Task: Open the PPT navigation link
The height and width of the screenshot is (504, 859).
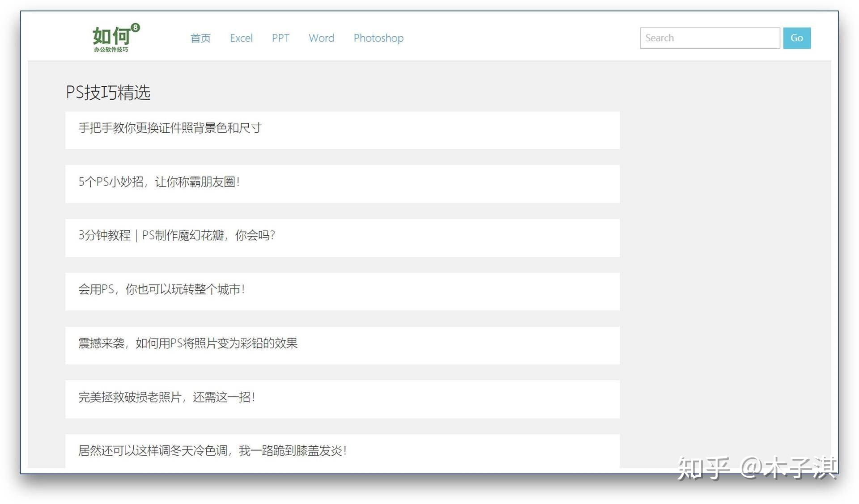Action: 281,38
